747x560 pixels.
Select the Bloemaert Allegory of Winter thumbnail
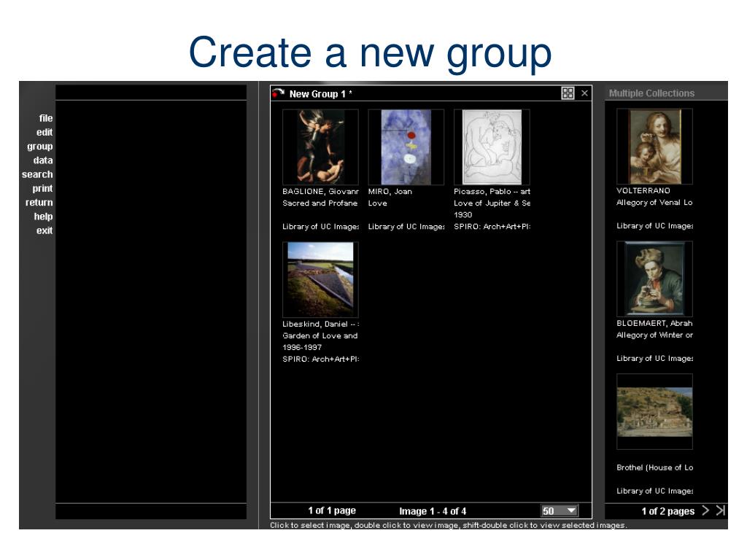click(x=654, y=279)
